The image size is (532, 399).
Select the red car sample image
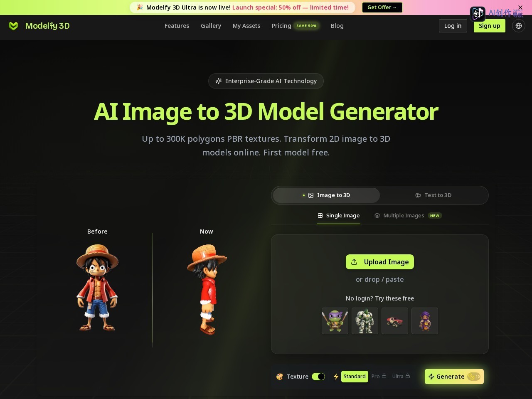point(395,321)
